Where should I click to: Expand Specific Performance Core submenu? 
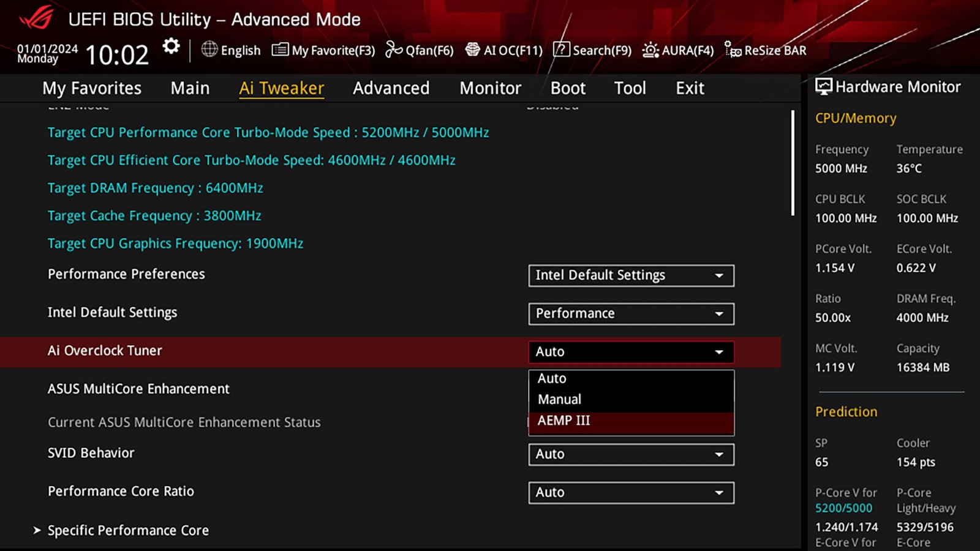click(x=128, y=530)
